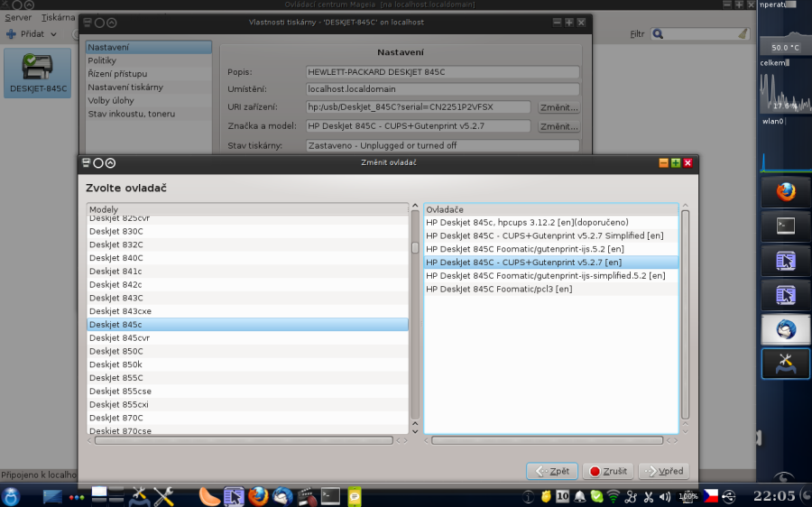Viewport: 812px width, 507px height.
Task: Click the Umístění input field
Action: point(442,89)
